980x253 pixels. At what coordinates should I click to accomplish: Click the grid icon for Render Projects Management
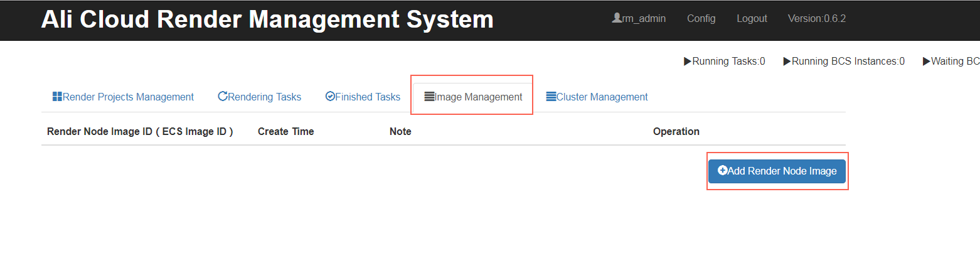(x=57, y=97)
